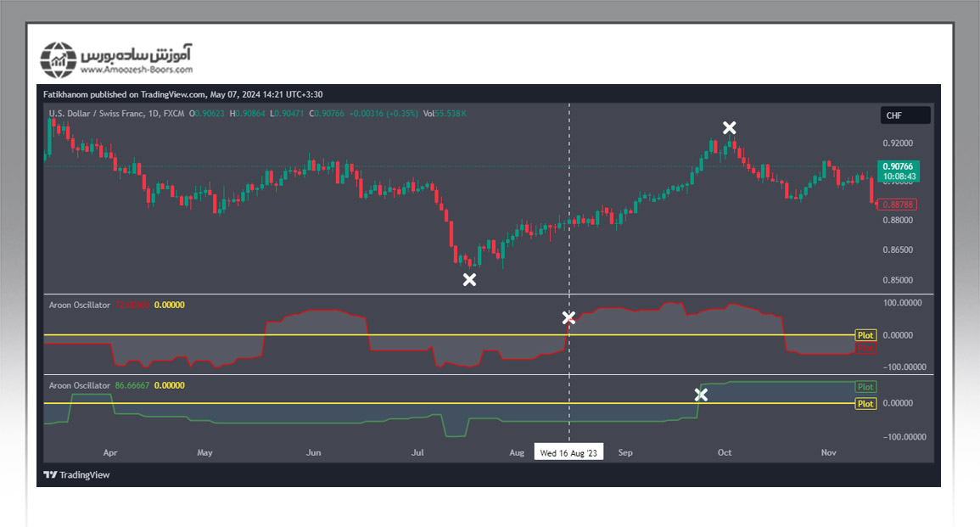Click the white X marker at July price low

coord(469,279)
